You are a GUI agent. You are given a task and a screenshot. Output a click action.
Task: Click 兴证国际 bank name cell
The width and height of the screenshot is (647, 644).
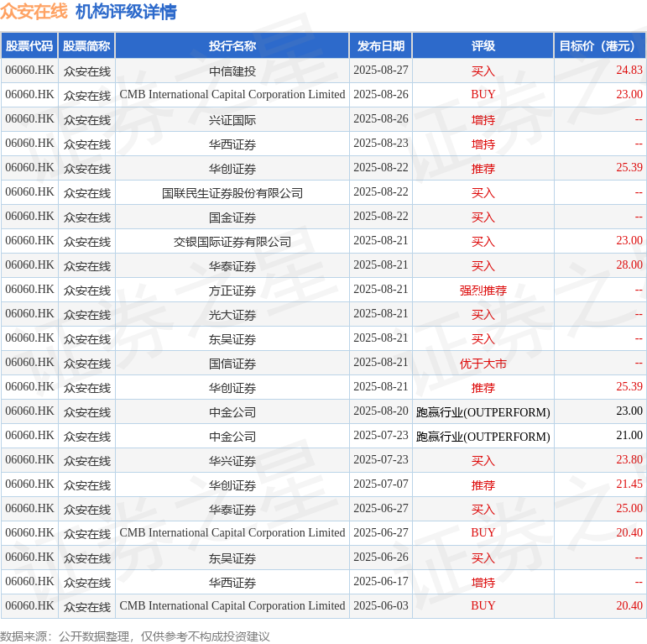point(232,120)
